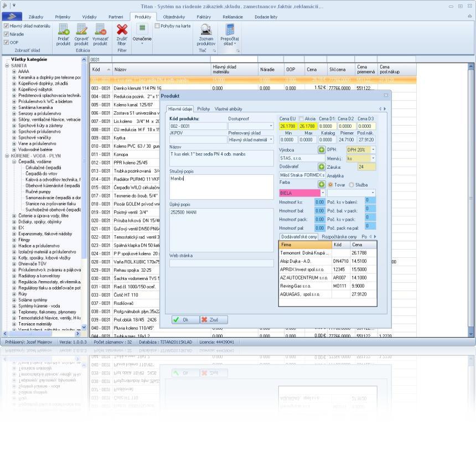Open the BIELA color dropdown
The width and height of the screenshot is (476, 451).
pyautogui.click(x=323, y=193)
